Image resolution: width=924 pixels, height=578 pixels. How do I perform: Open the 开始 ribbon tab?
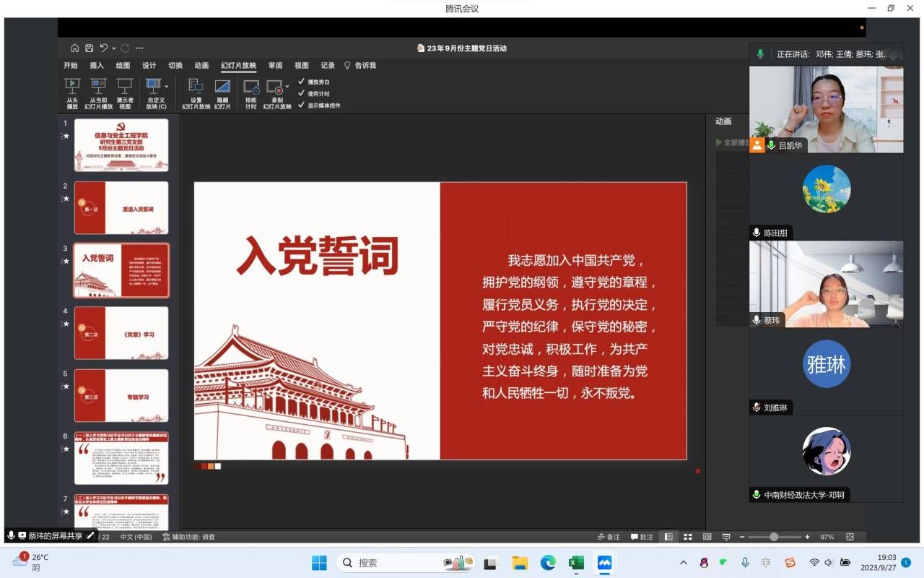pos(70,65)
